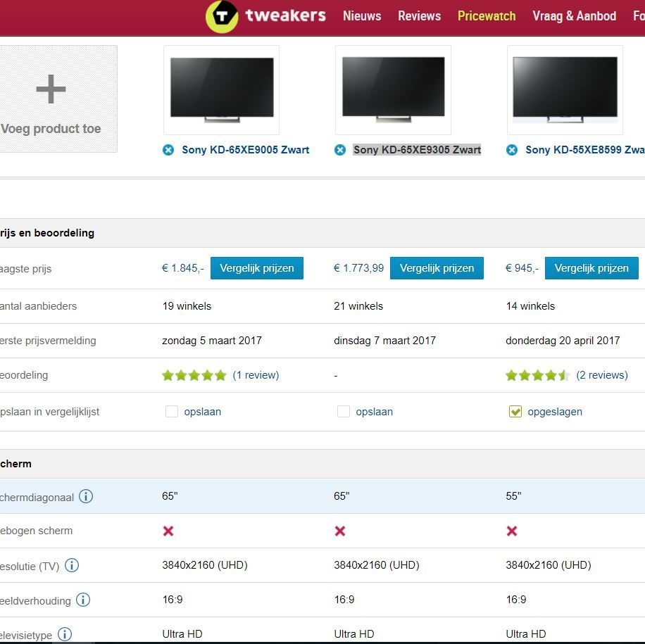Screen dimensions: 645x644
Task: Click Vergelijk prijzen for € 945,- TV
Action: tap(591, 268)
